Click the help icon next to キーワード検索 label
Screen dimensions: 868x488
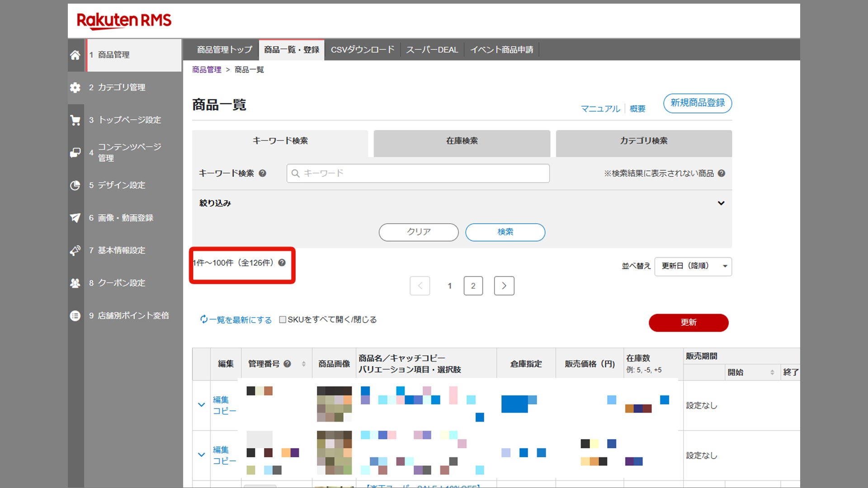(262, 173)
